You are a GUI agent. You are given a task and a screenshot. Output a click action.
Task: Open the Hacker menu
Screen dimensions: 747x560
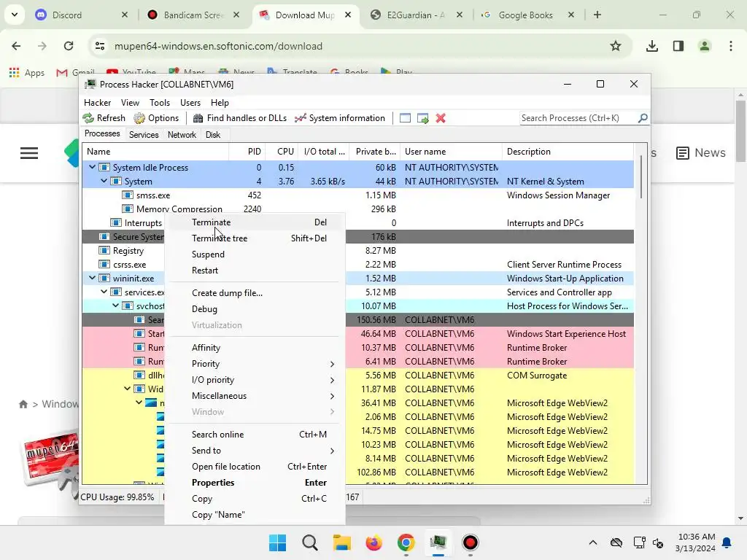97,103
